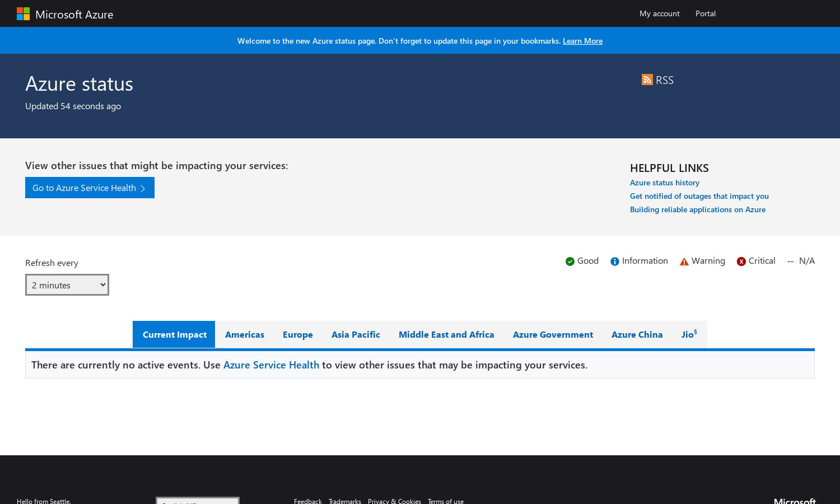Click the orange Warning triangle icon
840x504 pixels.
point(684,262)
